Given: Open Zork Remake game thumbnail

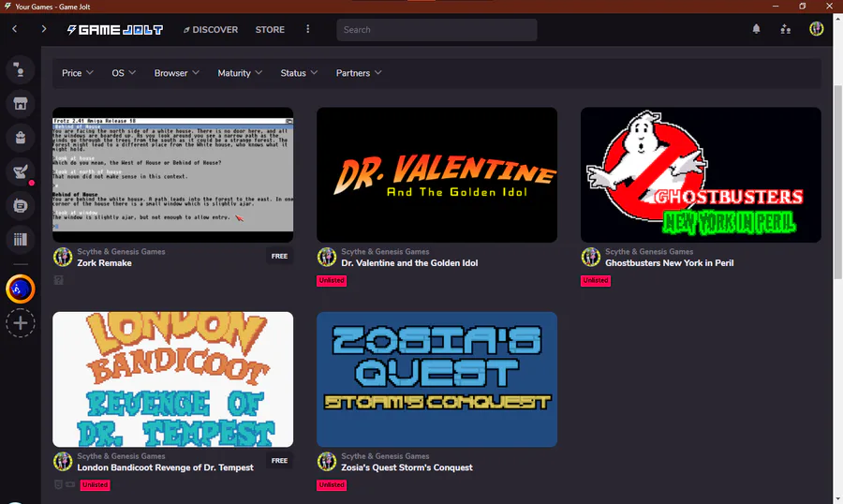Looking at the screenshot, I should click(x=172, y=175).
